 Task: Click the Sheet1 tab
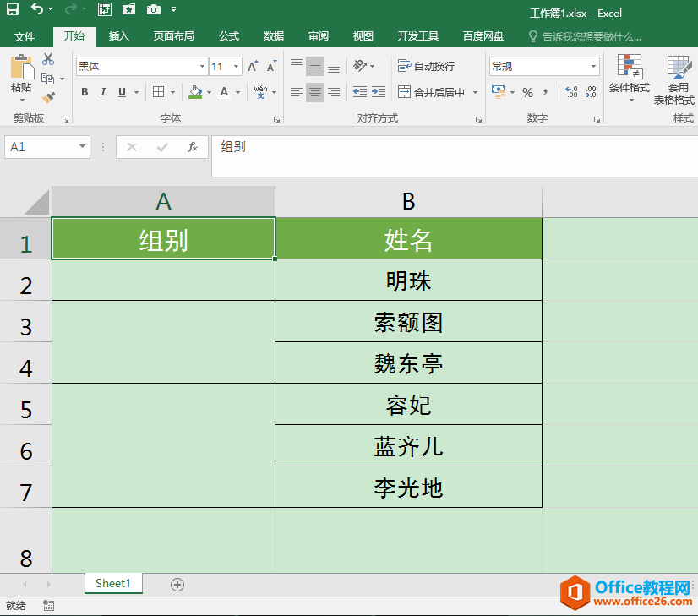113,584
